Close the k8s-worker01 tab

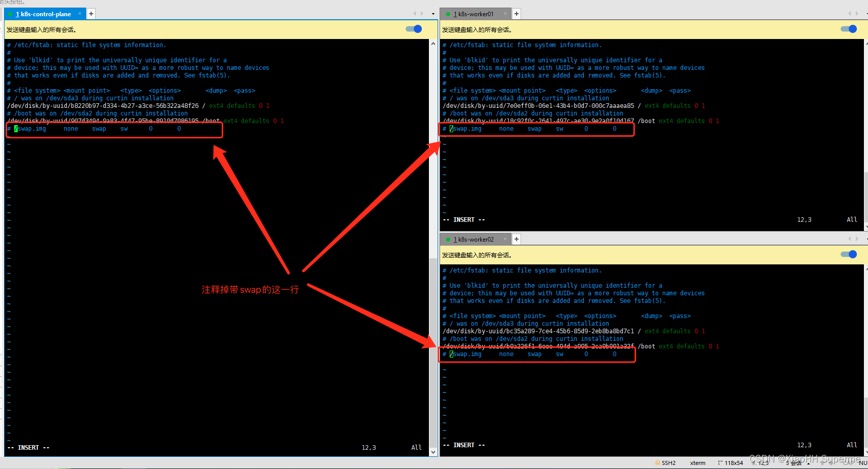[505, 14]
